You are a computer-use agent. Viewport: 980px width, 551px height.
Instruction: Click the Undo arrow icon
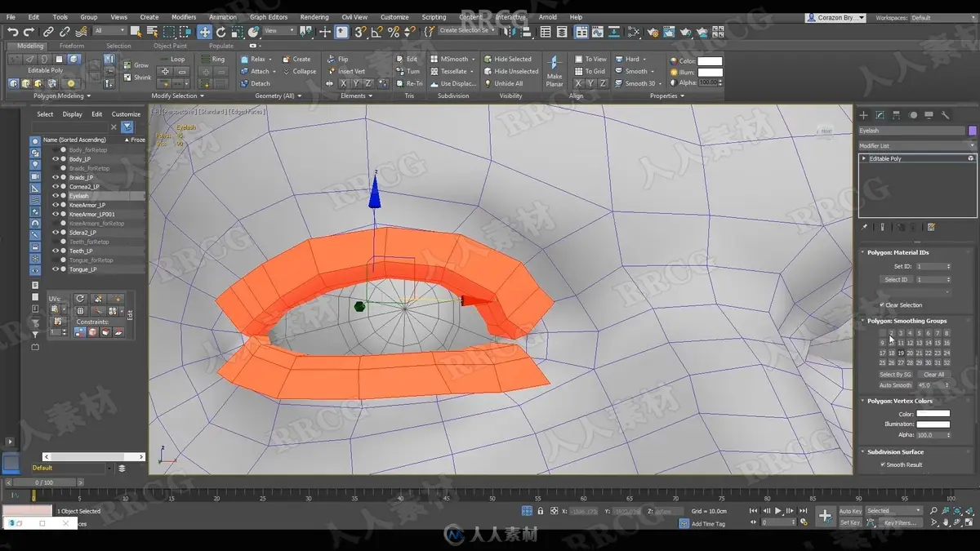(x=13, y=32)
